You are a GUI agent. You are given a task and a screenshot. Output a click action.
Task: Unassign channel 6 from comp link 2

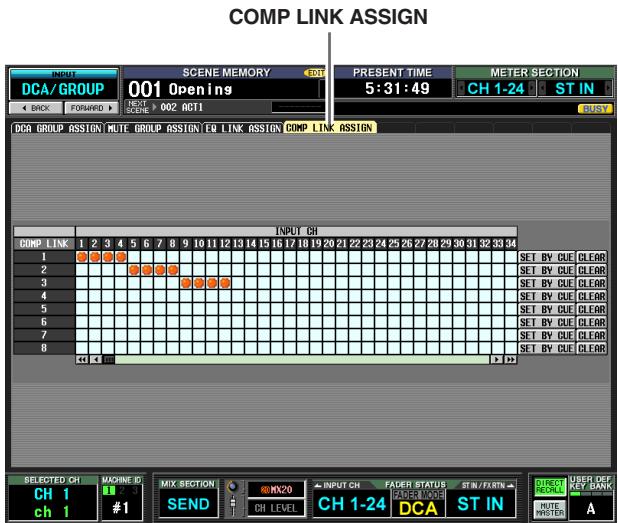tap(147, 270)
